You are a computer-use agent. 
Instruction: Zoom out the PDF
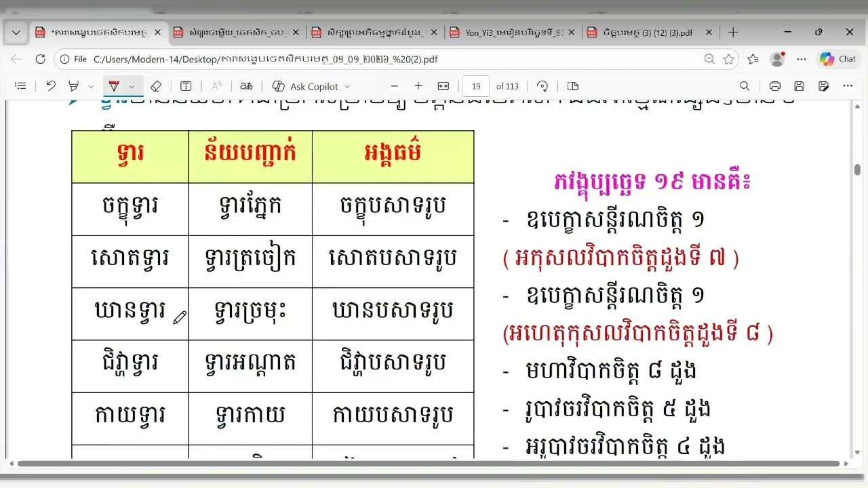(x=394, y=86)
